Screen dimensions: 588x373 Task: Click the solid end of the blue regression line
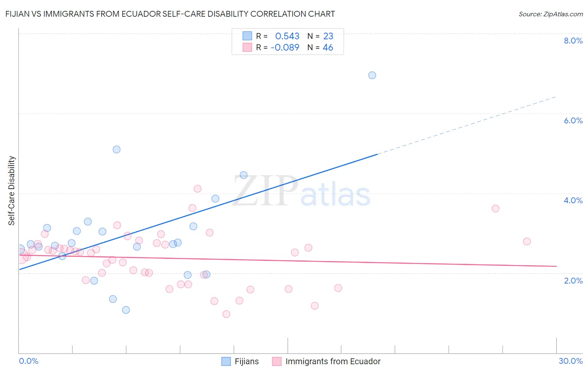(378, 154)
